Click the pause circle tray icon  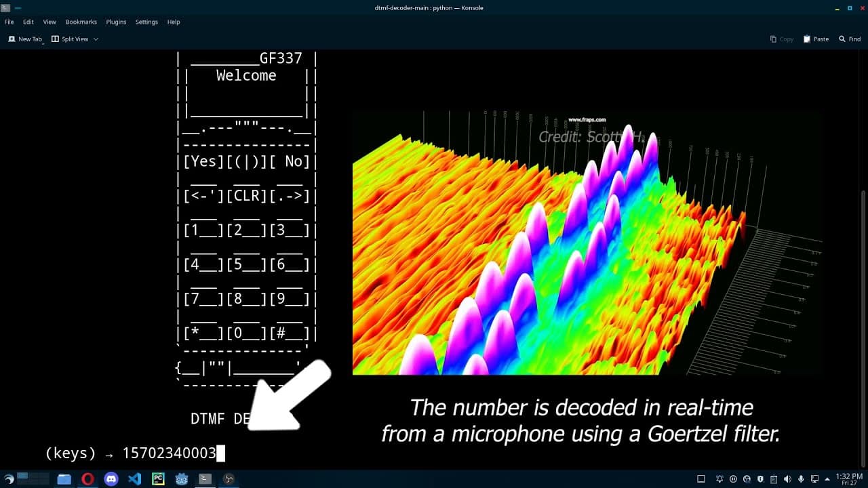(733, 479)
